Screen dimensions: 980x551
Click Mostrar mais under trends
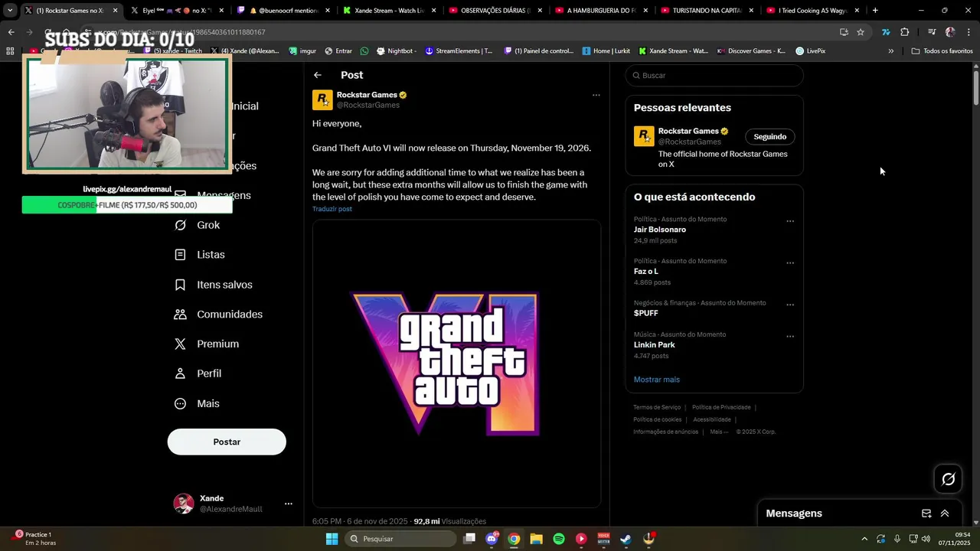(656, 380)
